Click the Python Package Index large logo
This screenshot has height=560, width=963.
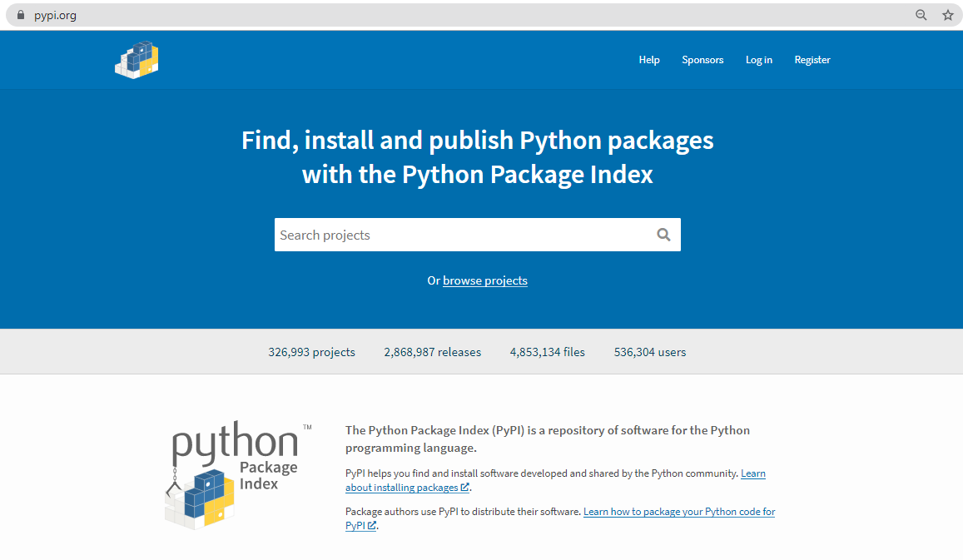238,474
